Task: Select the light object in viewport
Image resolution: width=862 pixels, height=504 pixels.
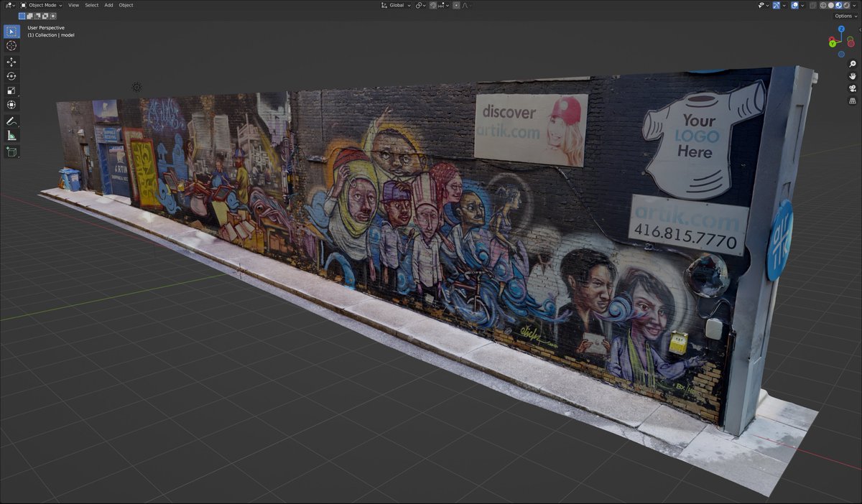Action: pos(136,87)
